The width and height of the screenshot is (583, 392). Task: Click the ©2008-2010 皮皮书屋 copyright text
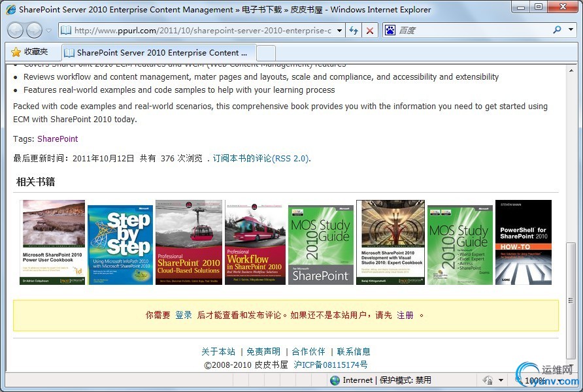pos(246,365)
